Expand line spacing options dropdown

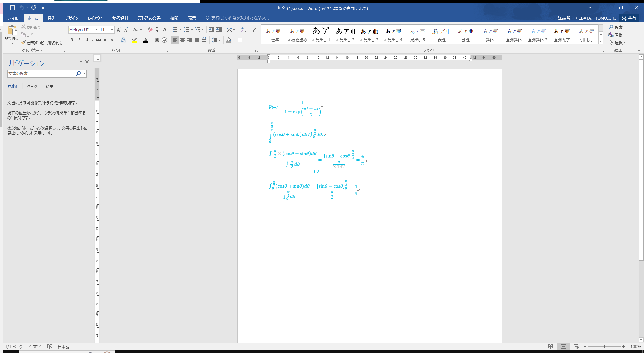click(x=219, y=40)
